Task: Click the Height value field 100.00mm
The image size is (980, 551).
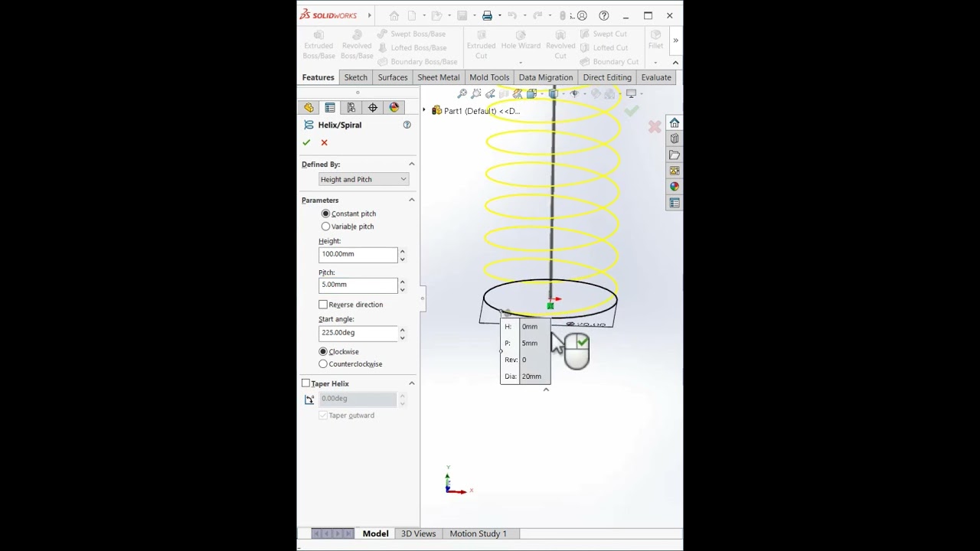Action: (x=358, y=254)
